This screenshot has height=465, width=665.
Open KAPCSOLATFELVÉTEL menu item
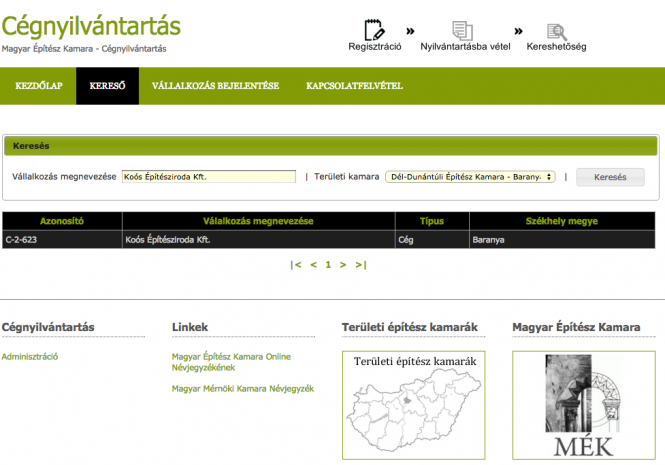(355, 86)
